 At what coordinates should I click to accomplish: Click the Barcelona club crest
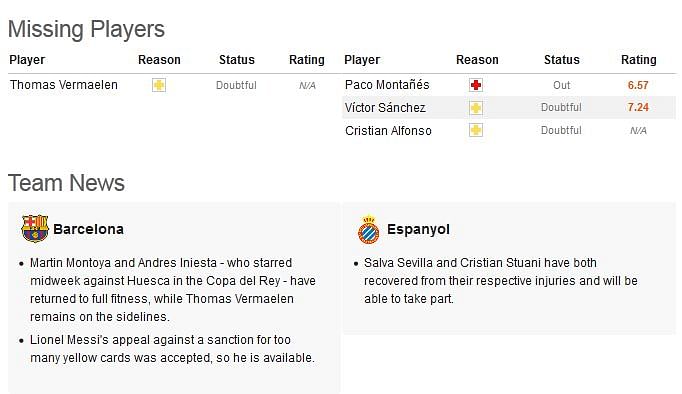point(35,228)
